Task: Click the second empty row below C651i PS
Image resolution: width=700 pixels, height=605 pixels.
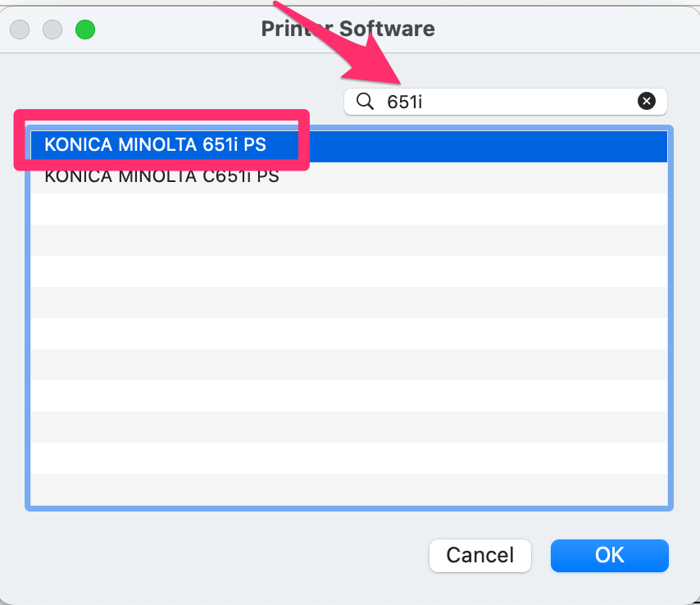Action: click(349, 239)
